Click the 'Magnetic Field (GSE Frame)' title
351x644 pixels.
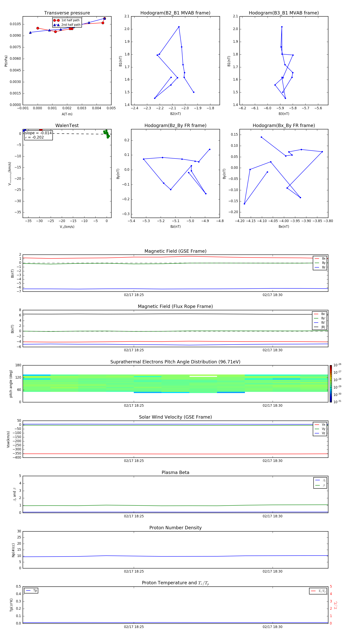coord(175,251)
